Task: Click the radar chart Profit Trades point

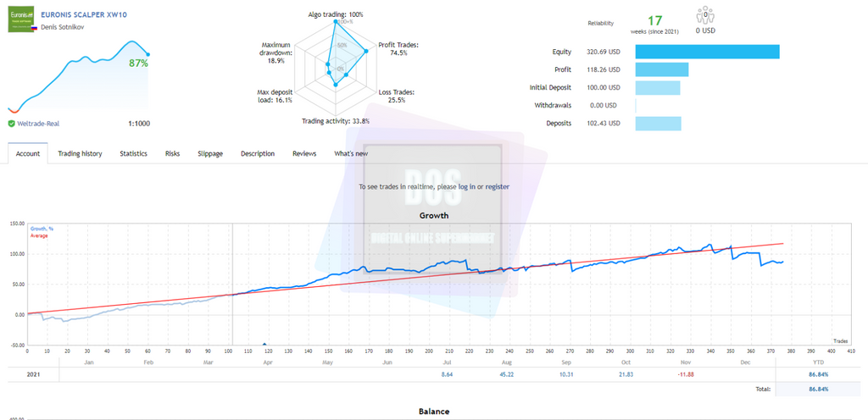Action: 366,52
